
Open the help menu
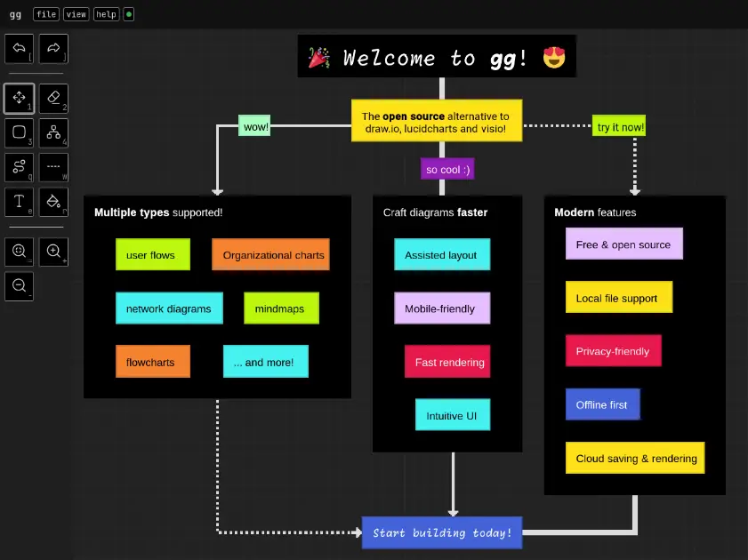pos(106,13)
